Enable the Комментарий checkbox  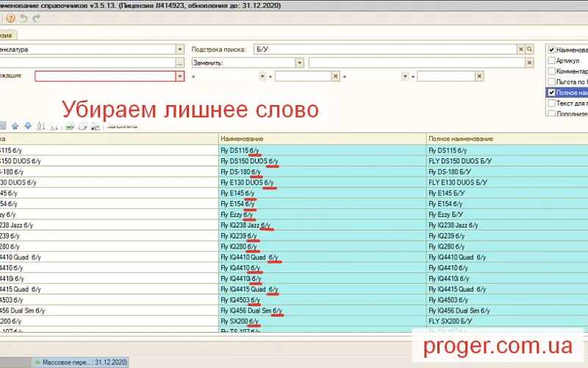click(x=551, y=71)
